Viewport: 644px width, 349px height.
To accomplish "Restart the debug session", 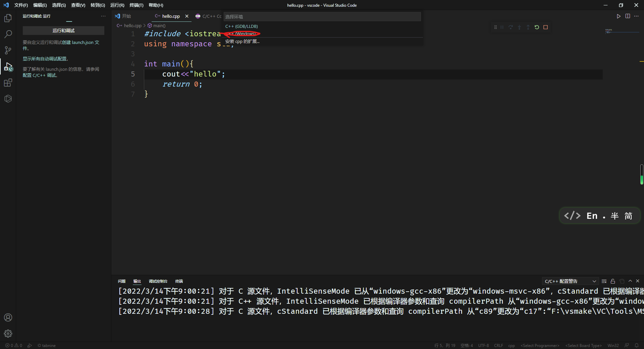I will coord(537,27).
